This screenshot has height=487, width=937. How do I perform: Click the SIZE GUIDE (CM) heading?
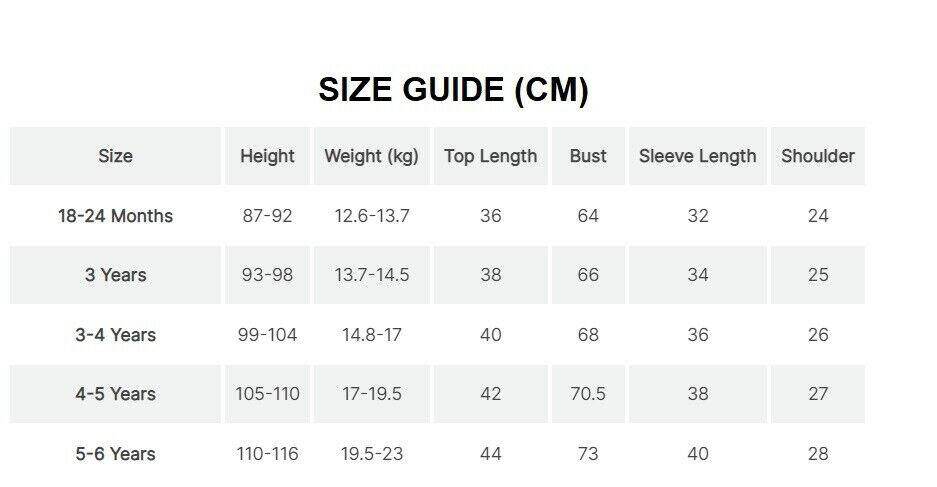(453, 90)
